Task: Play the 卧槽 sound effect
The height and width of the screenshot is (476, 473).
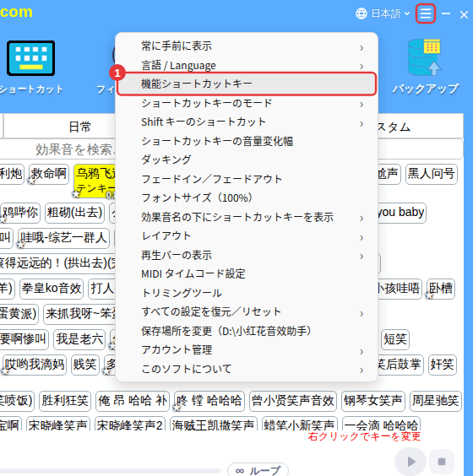Action: pyautogui.click(x=441, y=289)
